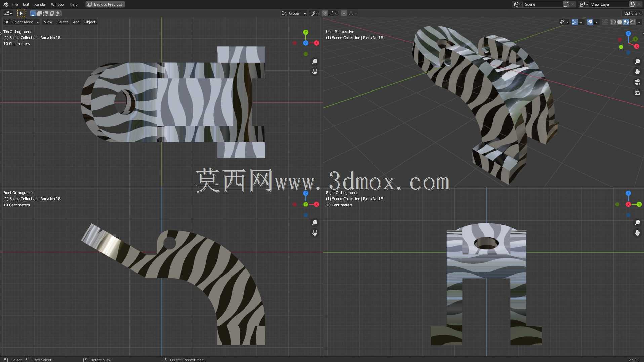The image size is (644, 362).
Task: Open the pivot point dropdown
Action: pos(314,13)
